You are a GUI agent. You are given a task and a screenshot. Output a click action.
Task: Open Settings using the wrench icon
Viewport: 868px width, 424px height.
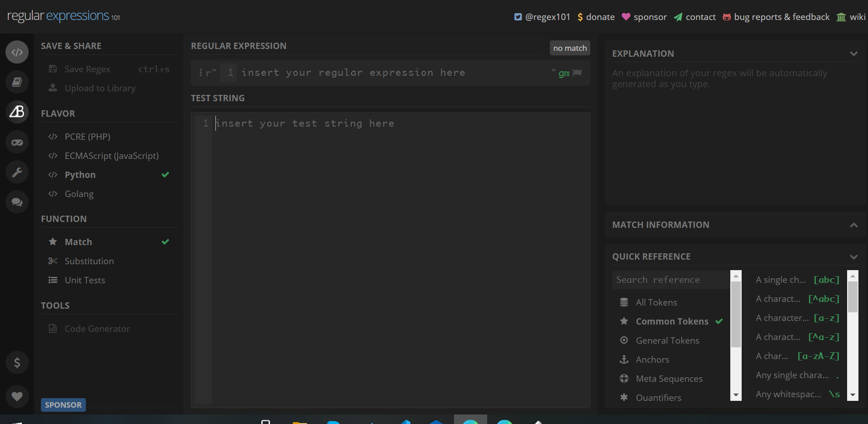(x=17, y=172)
